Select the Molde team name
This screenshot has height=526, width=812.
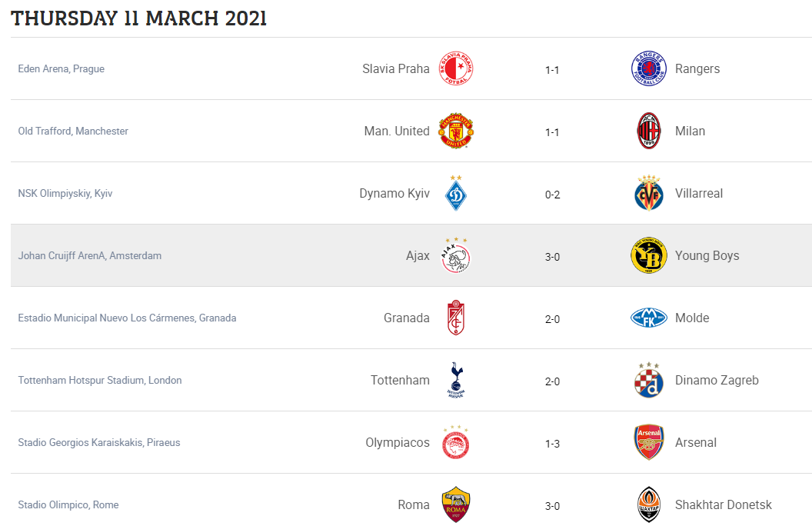tap(692, 318)
